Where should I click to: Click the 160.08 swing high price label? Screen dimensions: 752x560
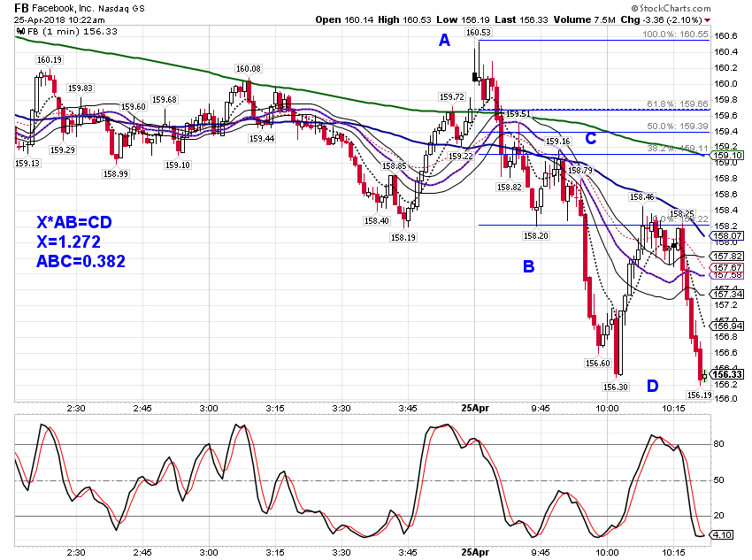click(249, 68)
